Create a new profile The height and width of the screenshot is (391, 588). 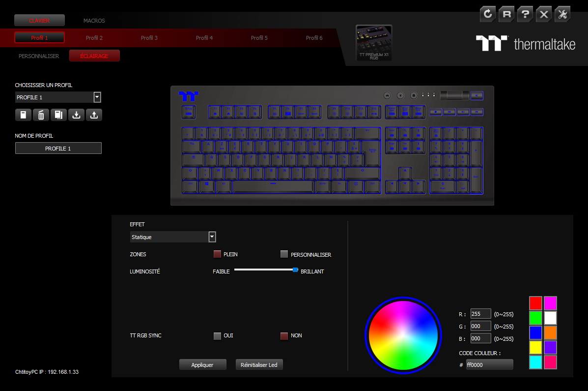pyautogui.click(x=23, y=115)
